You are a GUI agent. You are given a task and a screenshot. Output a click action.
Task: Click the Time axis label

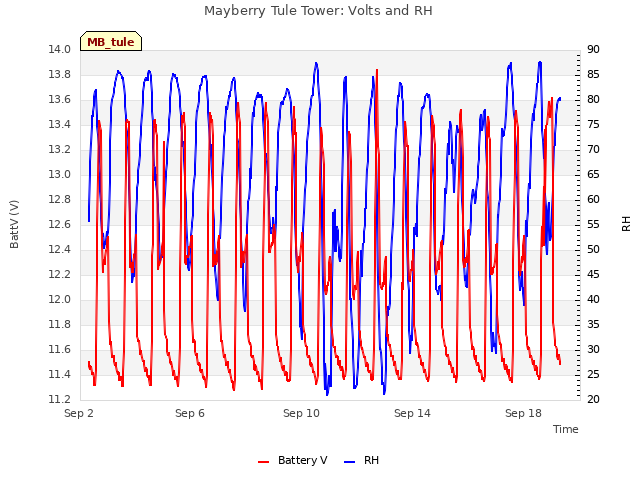pyautogui.click(x=566, y=429)
